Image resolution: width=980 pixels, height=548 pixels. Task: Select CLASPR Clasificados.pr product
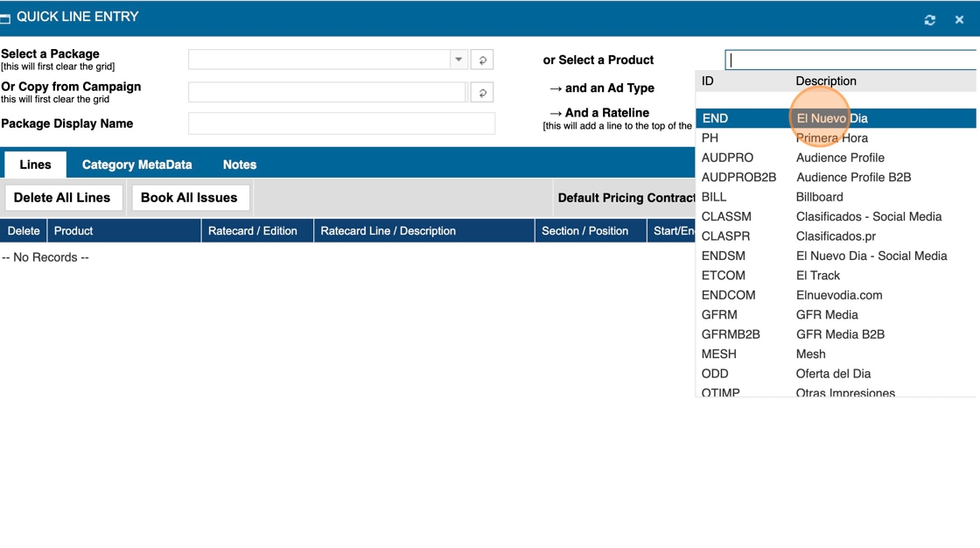(836, 236)
